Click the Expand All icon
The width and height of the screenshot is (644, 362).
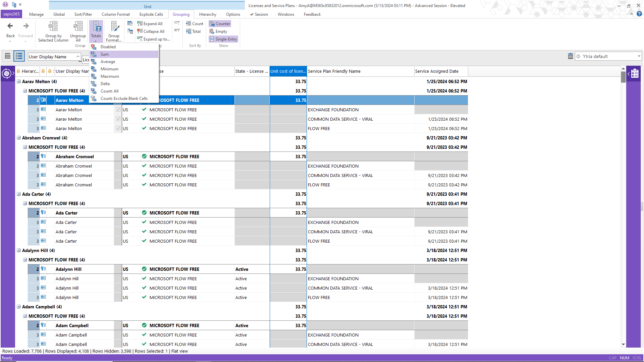140,23
